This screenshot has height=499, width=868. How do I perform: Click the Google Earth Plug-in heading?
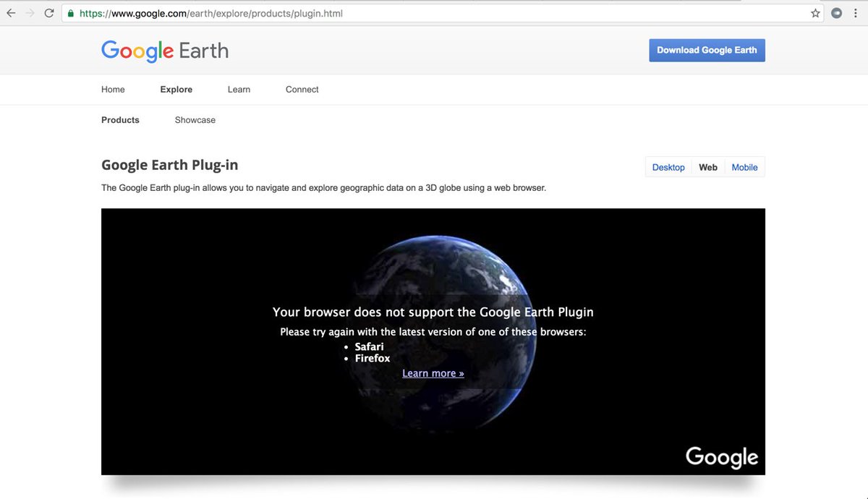point(169,165)
